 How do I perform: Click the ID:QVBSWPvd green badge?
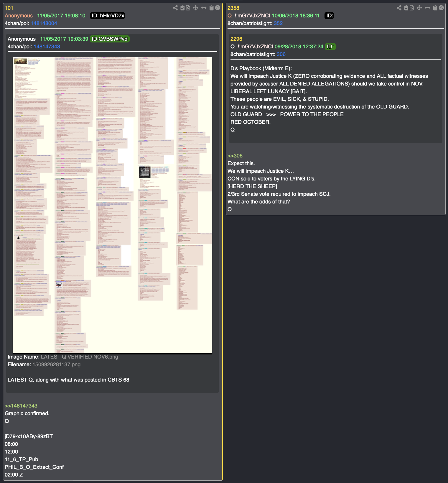110,39
